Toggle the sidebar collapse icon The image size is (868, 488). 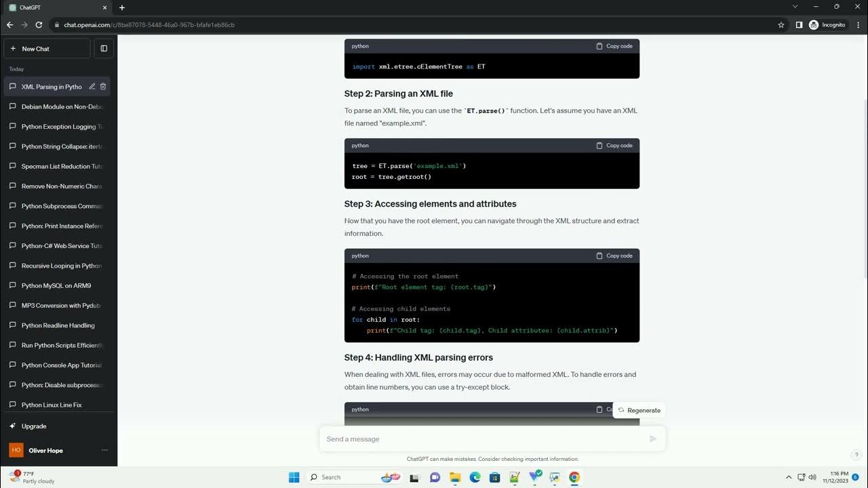click(104, 49)
